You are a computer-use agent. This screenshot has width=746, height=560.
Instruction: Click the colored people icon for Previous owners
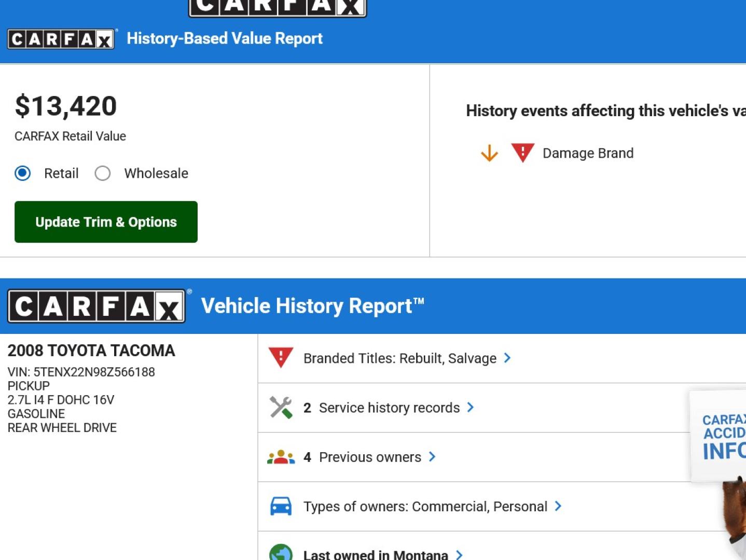[281, 457]
